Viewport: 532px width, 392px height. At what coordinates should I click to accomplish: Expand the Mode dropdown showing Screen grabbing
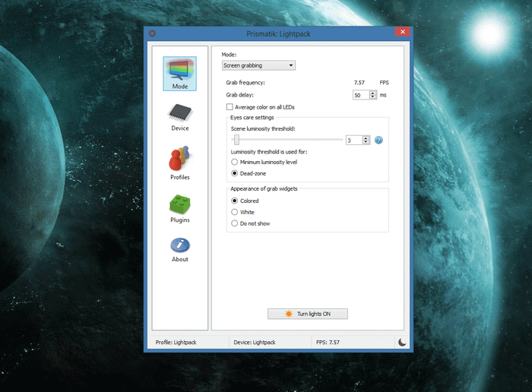tap(258, 65)
